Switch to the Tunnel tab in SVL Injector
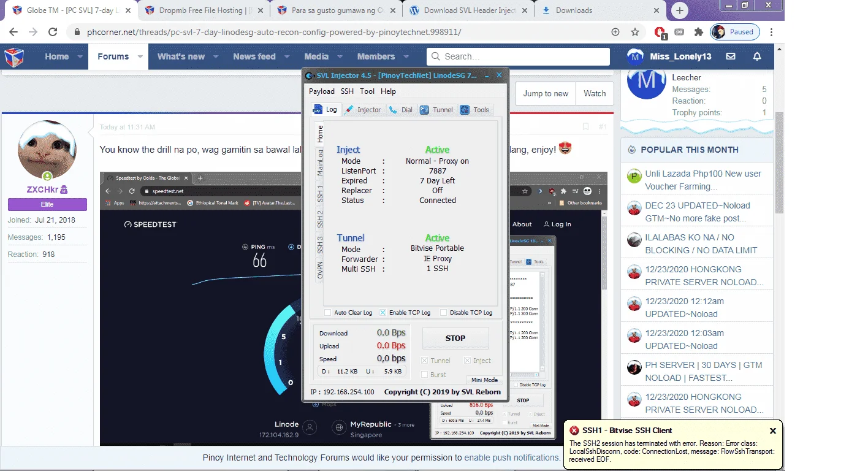This screenshot has width=868, height=471. coord(436,110)
